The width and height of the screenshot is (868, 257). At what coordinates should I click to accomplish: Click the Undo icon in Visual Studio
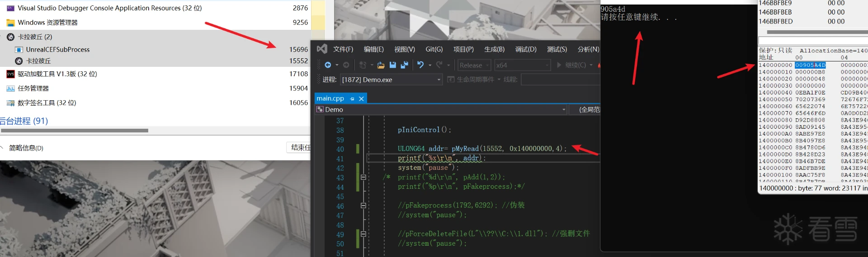[420, 65]
